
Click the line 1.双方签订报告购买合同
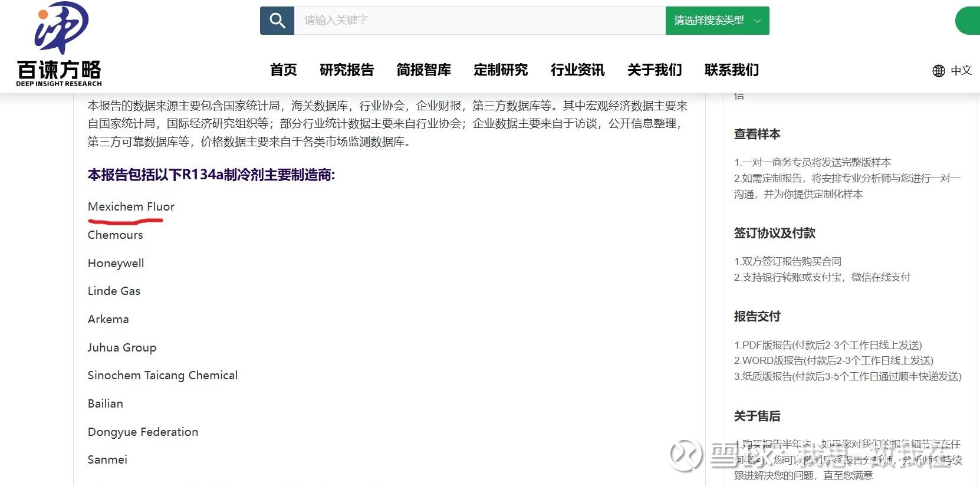click(x=788, y=261)
